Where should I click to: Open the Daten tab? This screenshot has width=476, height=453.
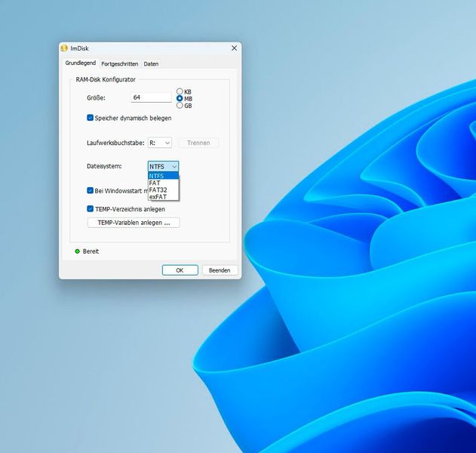pos(151,64)
